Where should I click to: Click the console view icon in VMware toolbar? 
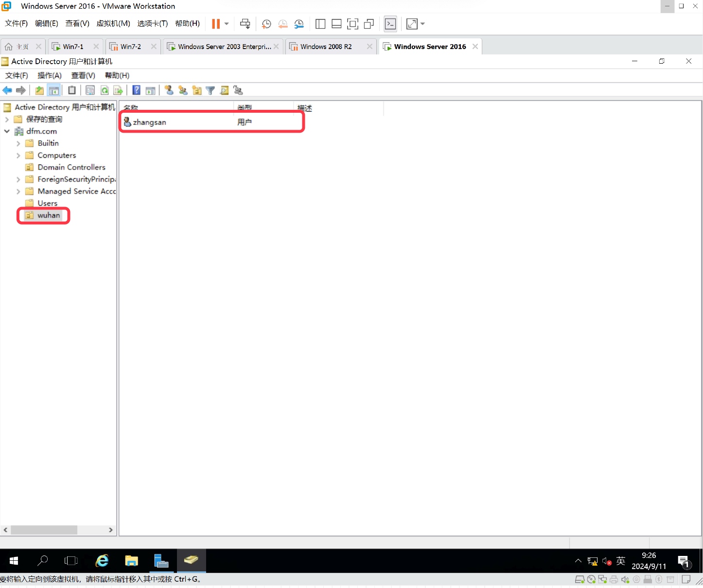click(x=390, y=24)
